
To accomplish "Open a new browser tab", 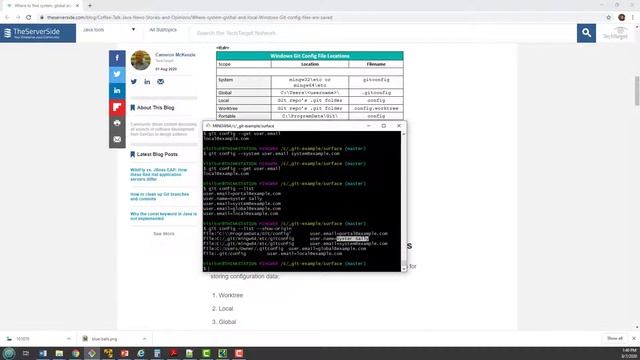I will pyautogui.click(x=90, y=6).
